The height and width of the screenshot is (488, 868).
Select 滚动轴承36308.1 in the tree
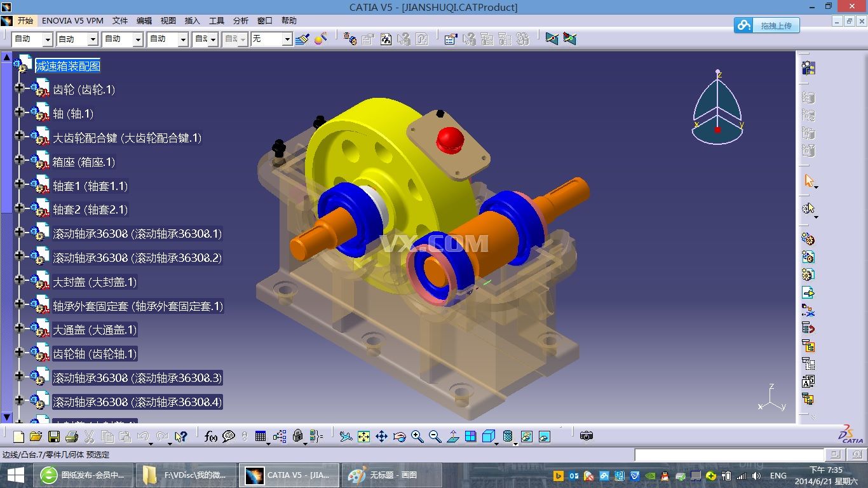click(x=137, y=234)
